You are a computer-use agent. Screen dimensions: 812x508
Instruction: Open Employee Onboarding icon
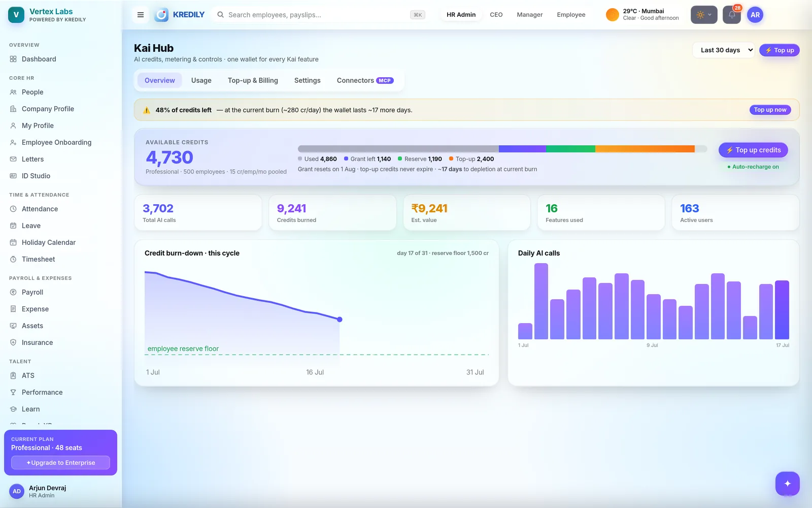pyautogui.click(x=13, y=142)
